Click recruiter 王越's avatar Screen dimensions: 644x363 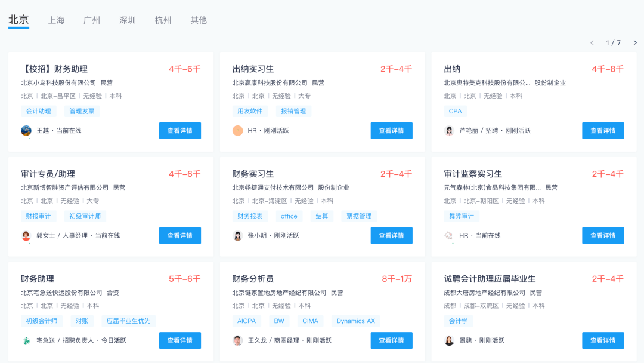26,130
